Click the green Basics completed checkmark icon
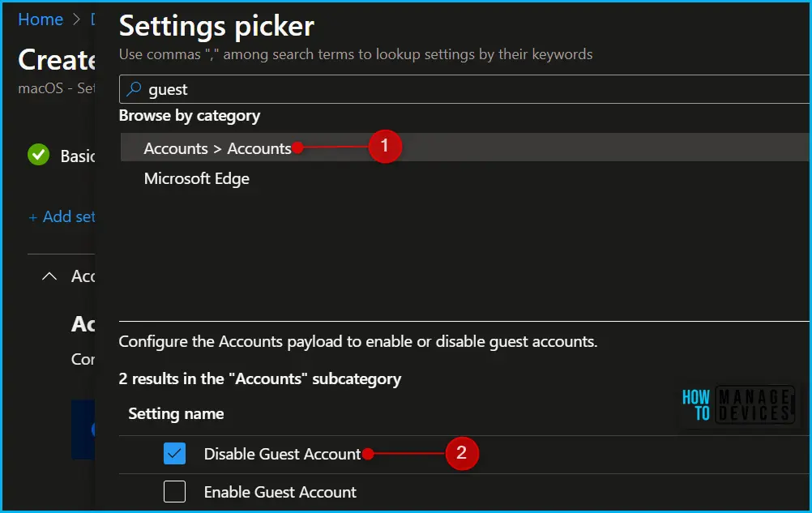Viewport: 812px width, 513px height. [38, 155]
